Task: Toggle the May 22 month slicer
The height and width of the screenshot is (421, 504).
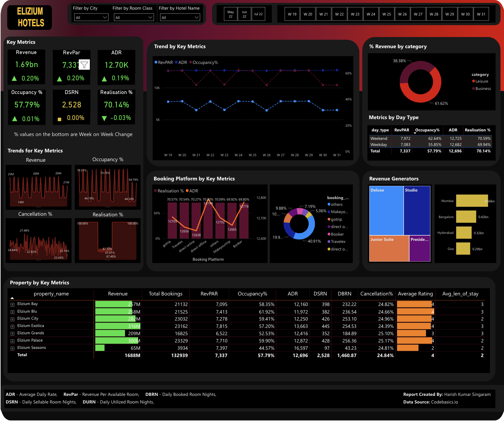Action: click(230, 14)
